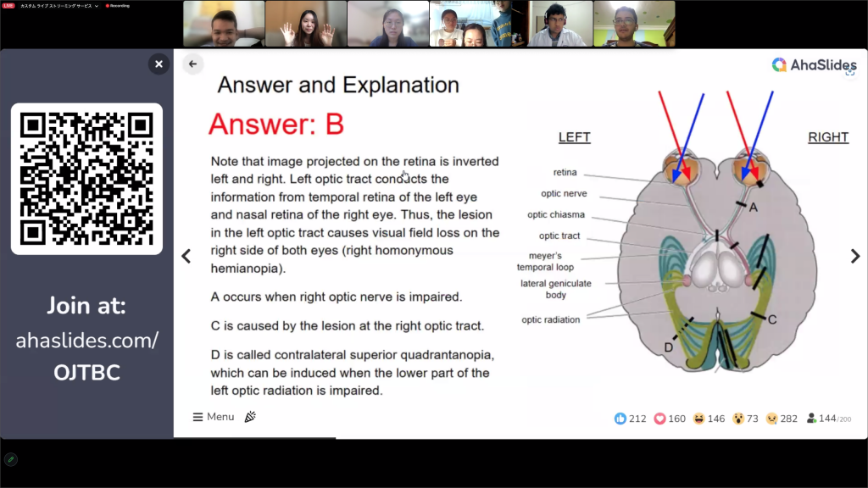
Task: Click the LIVE badge
Action: coord(8,6)
